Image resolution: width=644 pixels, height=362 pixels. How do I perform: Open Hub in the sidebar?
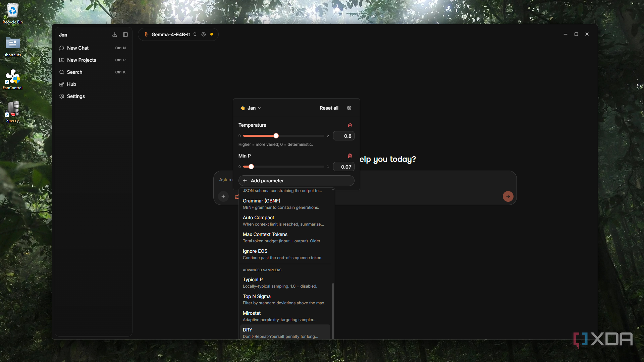tap(93, 84)
